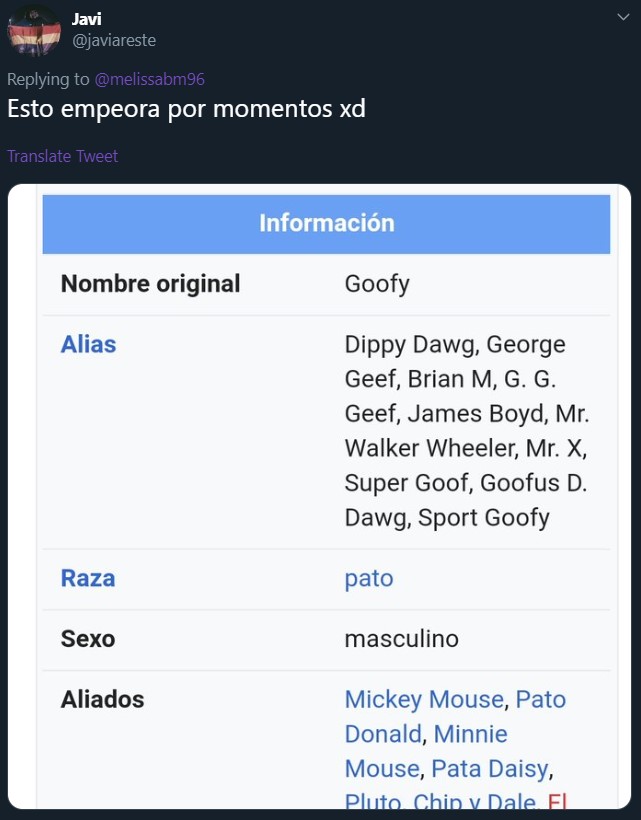The height and width of the screenshot is (820, 641).
Task: Open Pata Daisy ally link
Action: [x=490, y=769]
